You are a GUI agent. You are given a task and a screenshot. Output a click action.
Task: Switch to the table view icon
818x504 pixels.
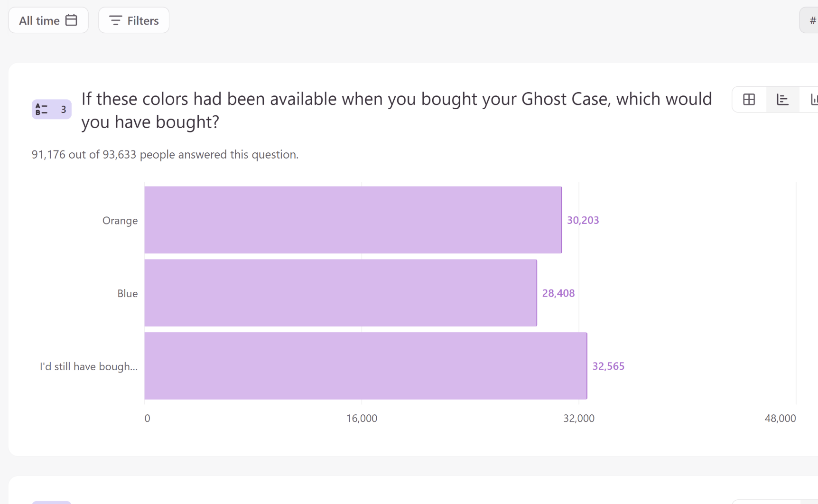[x=749, y=99]
